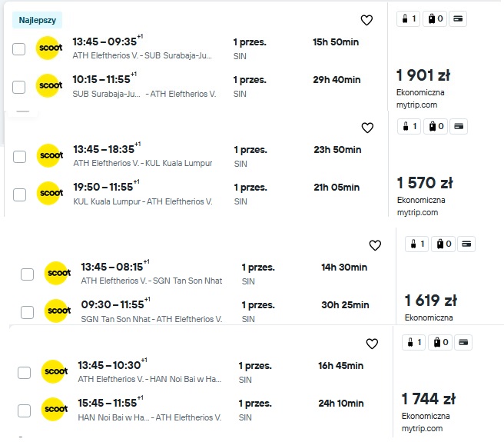Open the 1 901 zł price offer
The image size is (504, 442).
tap(423, 75)
